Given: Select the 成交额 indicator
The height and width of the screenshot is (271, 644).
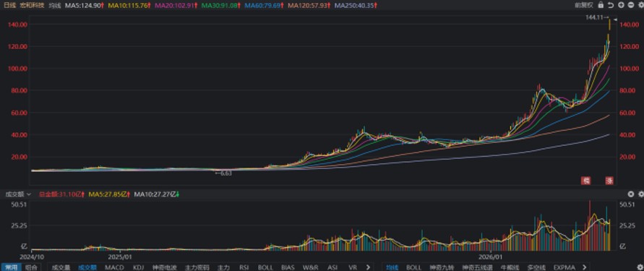Looking at the screenshot, I should (87, 267).
